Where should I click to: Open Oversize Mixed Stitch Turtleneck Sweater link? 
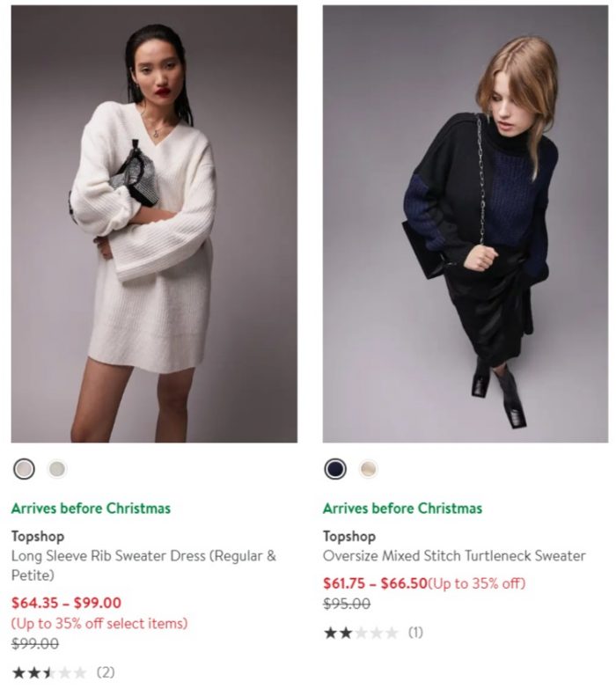454,556
